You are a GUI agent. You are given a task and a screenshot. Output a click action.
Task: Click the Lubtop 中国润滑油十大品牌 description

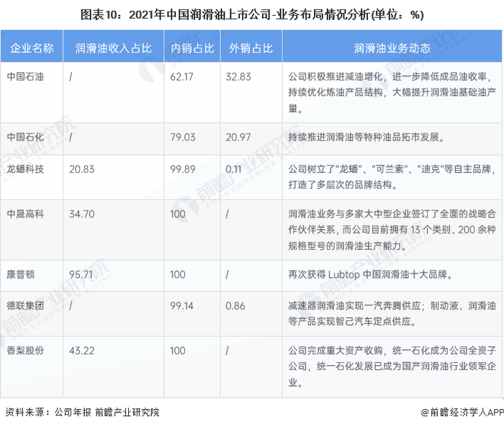pyautogui.click(x=371, y=274)
